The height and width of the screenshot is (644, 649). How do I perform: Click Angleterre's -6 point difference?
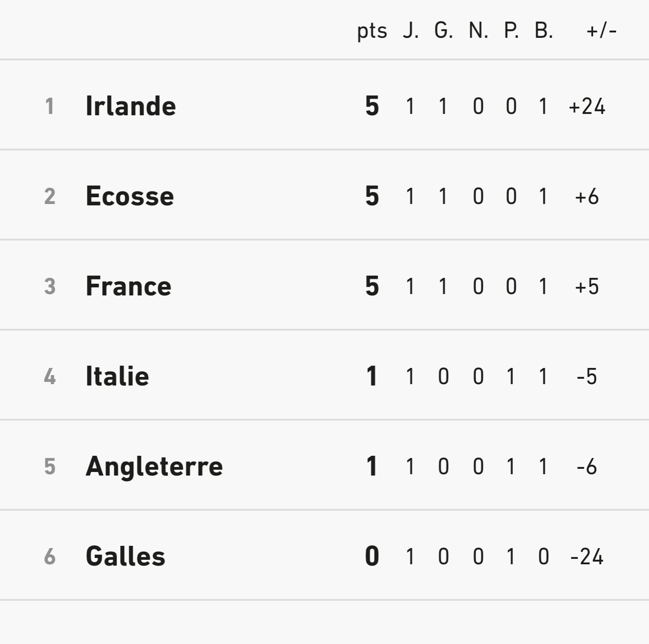tap(587, 467)
